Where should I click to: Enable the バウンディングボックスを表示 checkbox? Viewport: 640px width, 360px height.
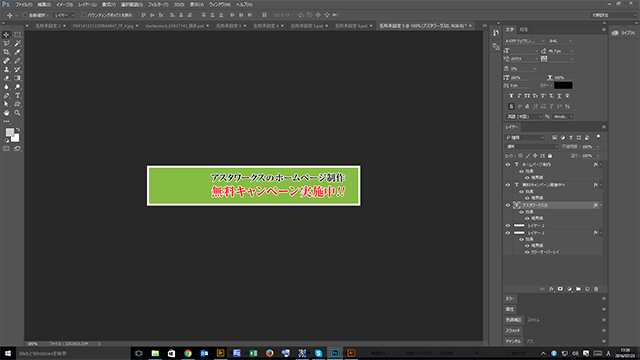84,15
